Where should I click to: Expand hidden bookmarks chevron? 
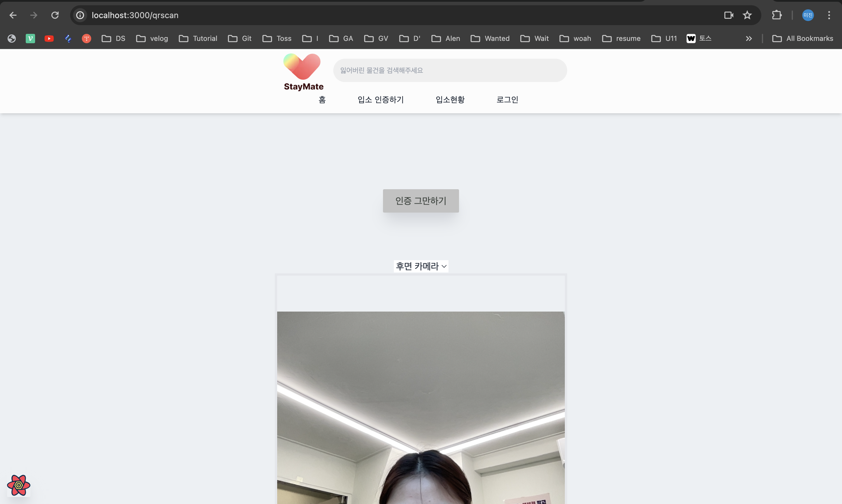[748, 38]
